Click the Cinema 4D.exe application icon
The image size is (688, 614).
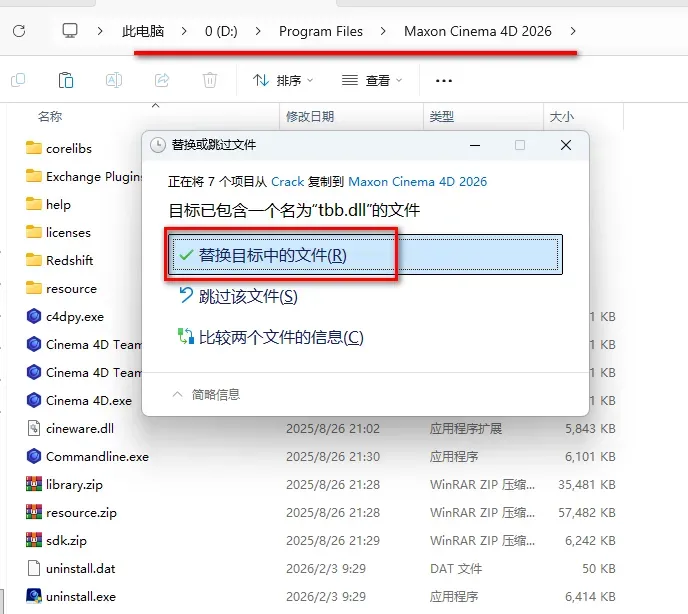[34, 400]
